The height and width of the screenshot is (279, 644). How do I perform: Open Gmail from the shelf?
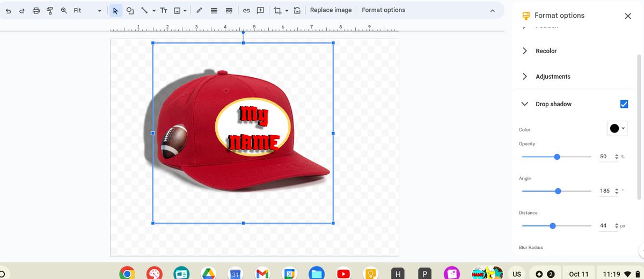[x=262, y=274]
